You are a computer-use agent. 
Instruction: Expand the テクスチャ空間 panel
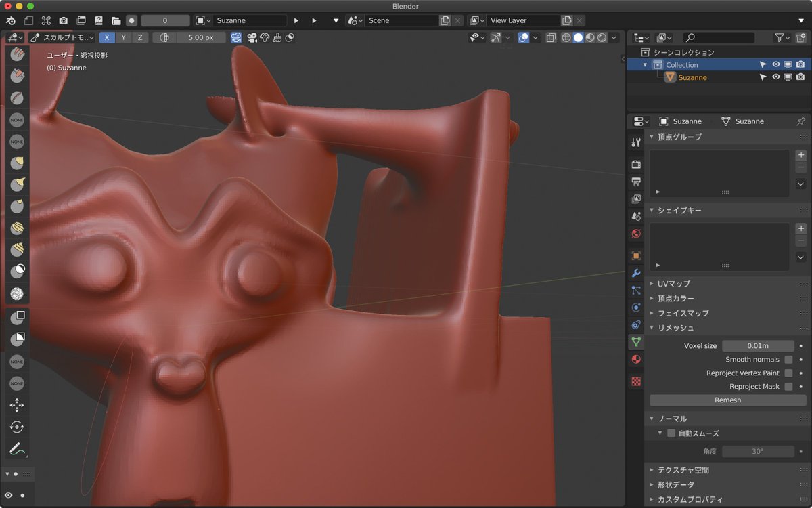(x=652, y=469)
